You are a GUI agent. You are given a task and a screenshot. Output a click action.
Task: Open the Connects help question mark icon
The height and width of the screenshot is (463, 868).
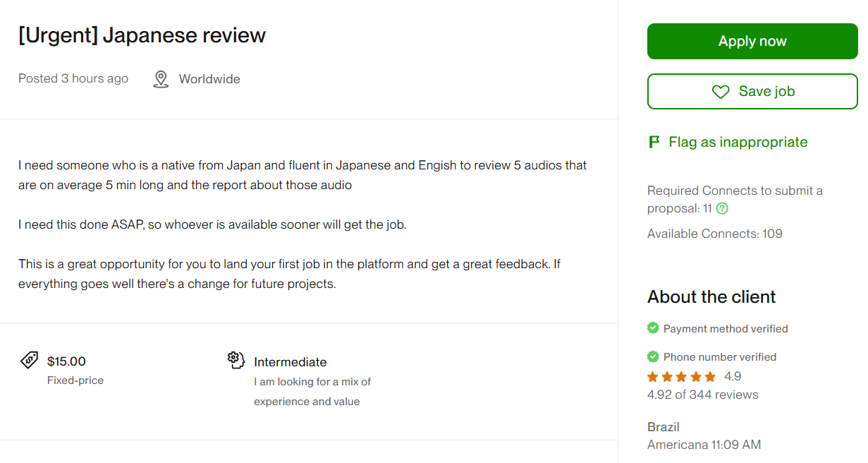tap(722, 209)
